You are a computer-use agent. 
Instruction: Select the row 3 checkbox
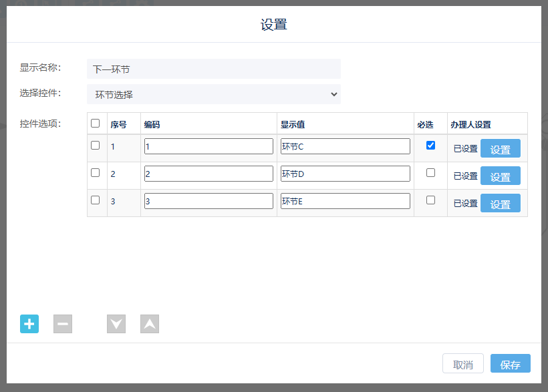click(96, 200)
